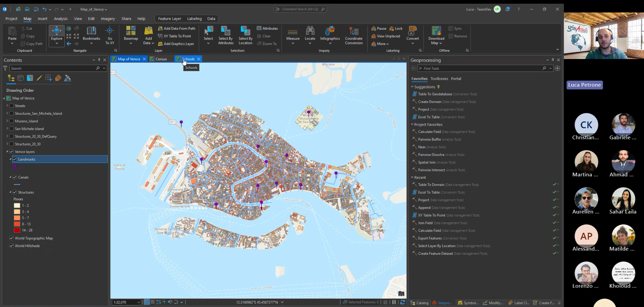Switch to List By Selection view

(30, 78)
